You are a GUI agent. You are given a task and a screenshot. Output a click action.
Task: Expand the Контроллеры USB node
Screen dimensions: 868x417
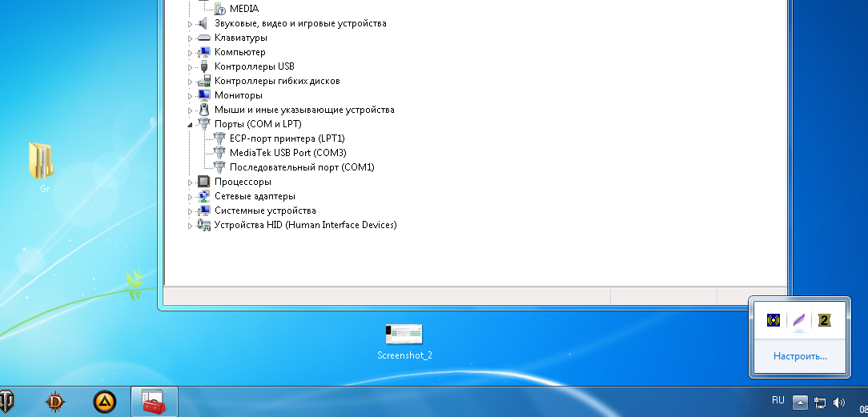pyautogui.click(x=190, y=67)
